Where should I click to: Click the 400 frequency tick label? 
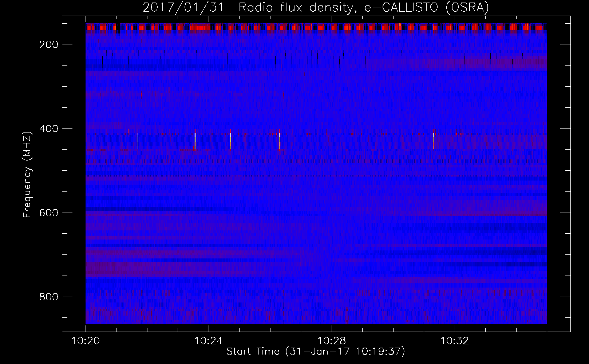(x=49, y=128)
